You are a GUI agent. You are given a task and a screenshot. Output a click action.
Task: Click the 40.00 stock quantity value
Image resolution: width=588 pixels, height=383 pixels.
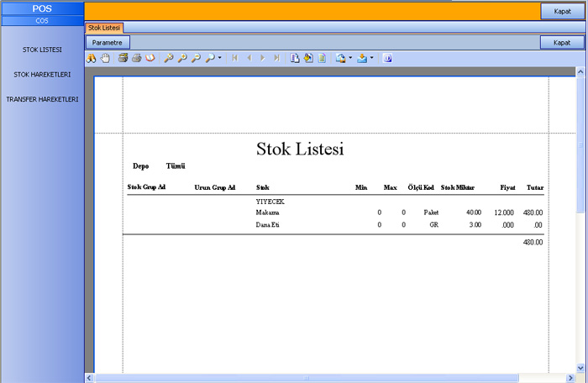click(x=474, y=212)
